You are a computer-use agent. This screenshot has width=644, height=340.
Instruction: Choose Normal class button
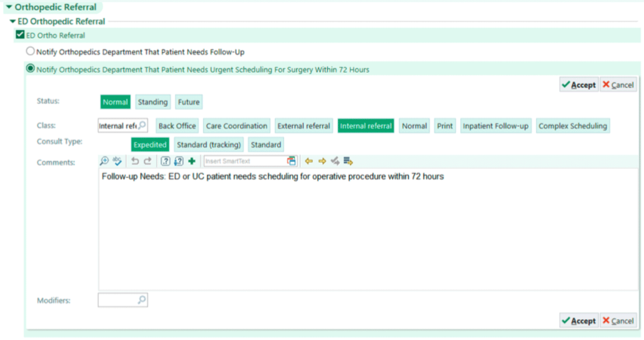pos(414,126)
